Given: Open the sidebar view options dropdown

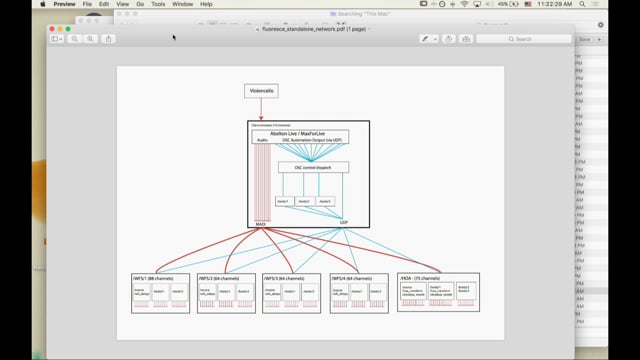Looking at the screenshot, I should (x=57, y=39).
